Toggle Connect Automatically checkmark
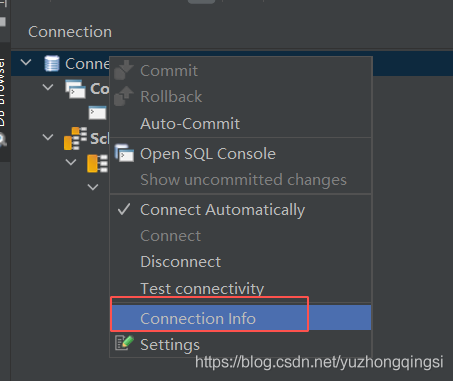453x381 pixels. pos(124,209)
